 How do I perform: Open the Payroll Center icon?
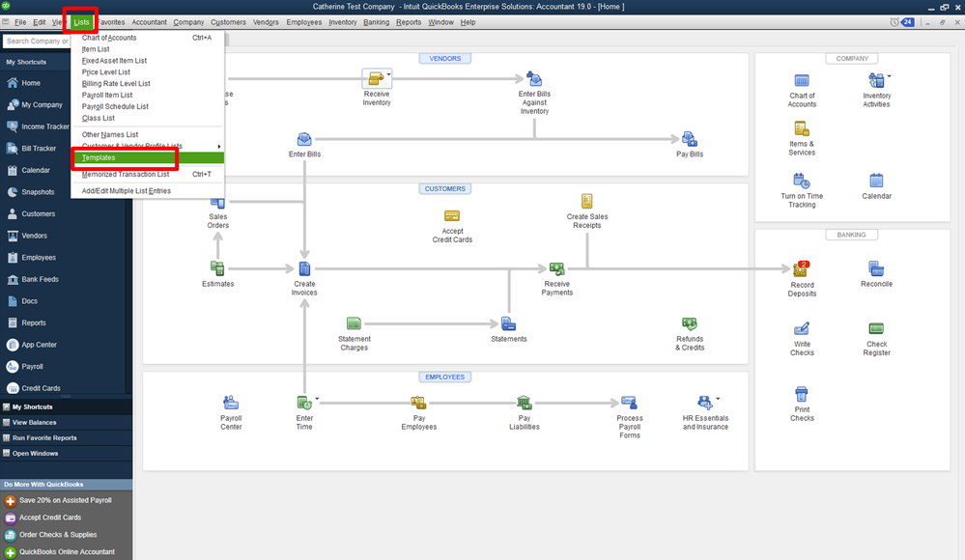(x=231, y=403)
